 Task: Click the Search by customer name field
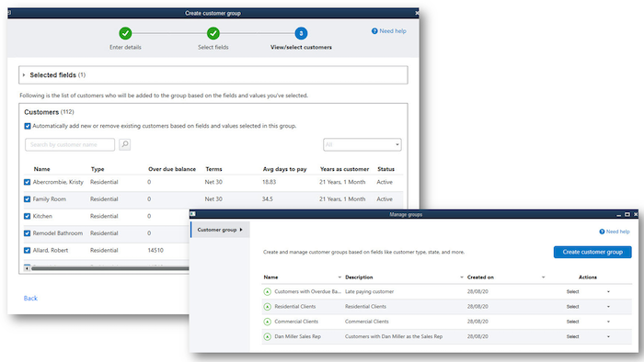click(70, 144)
